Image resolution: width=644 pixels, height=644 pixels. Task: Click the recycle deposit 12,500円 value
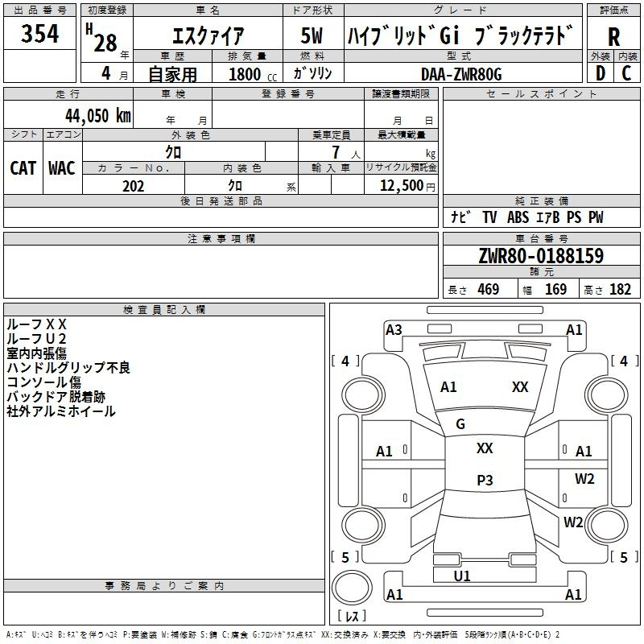click(x=407, y=186)
